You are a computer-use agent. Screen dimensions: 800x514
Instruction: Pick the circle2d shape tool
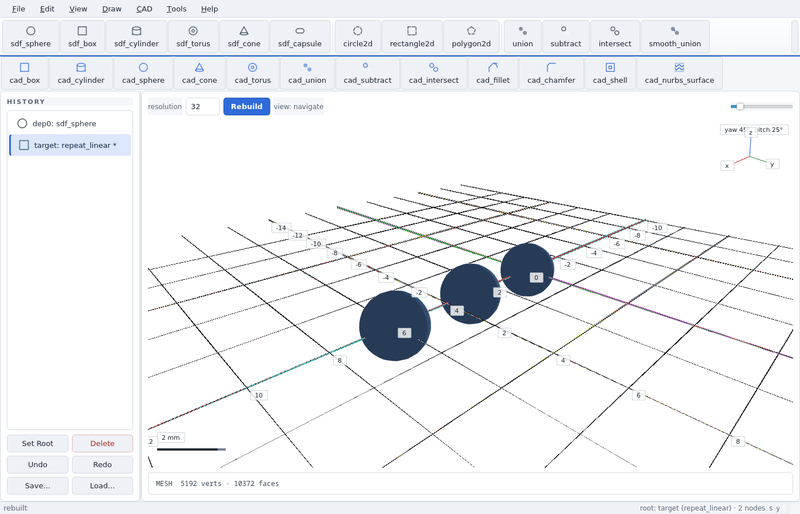point(358,37)
